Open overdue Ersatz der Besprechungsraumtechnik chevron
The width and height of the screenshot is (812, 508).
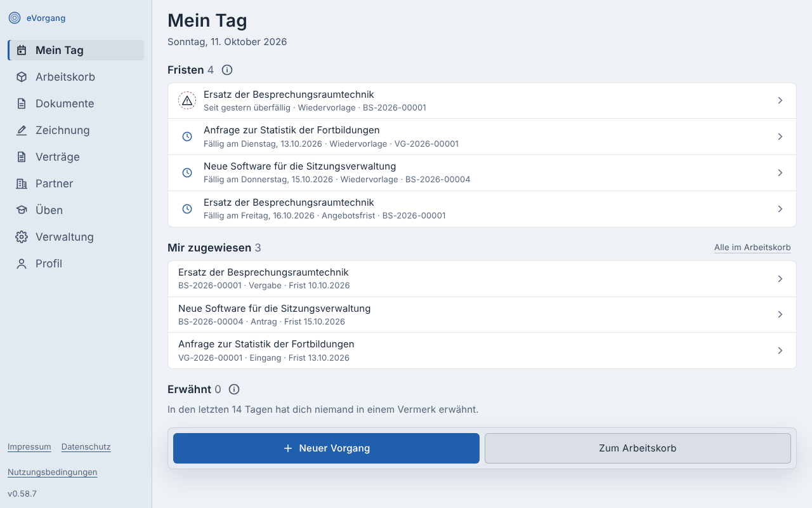(780, 100)
